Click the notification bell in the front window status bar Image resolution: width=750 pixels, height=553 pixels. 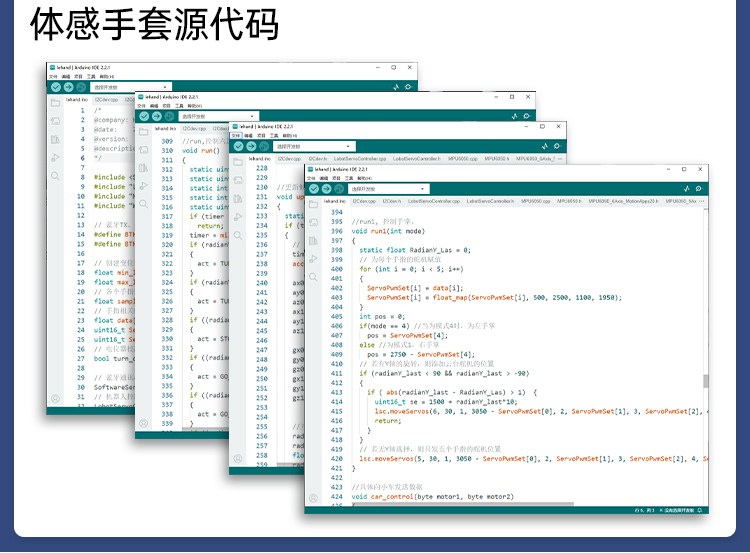pos(700,510)
